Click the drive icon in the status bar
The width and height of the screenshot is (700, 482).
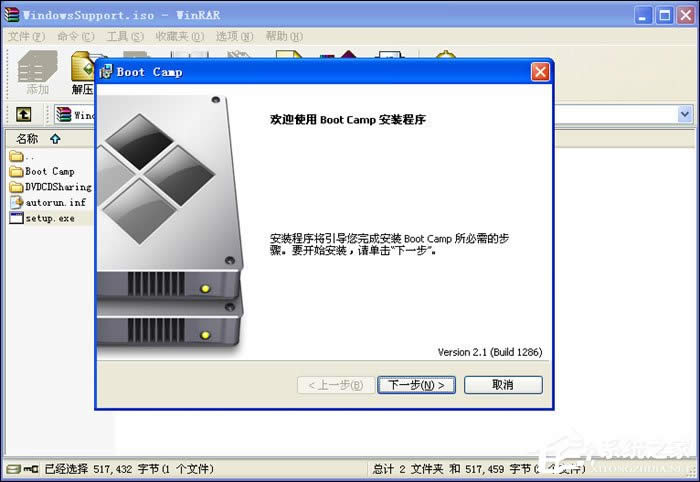tap(13, 468)
